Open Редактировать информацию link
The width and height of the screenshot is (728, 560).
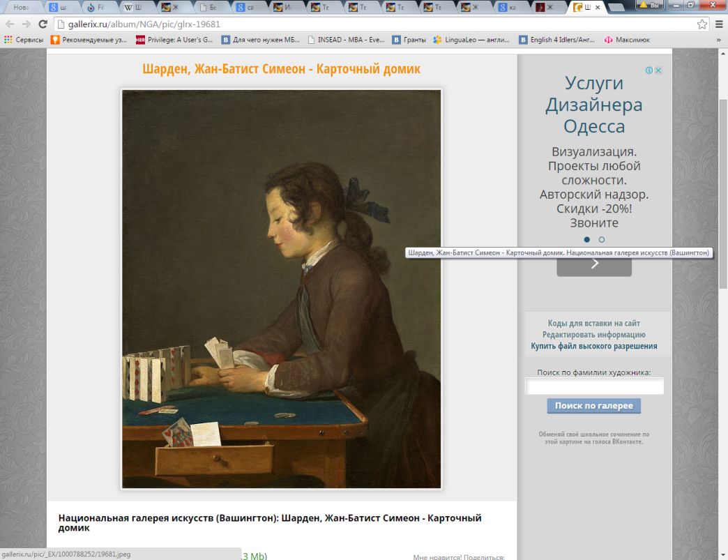tap(594, 334)
